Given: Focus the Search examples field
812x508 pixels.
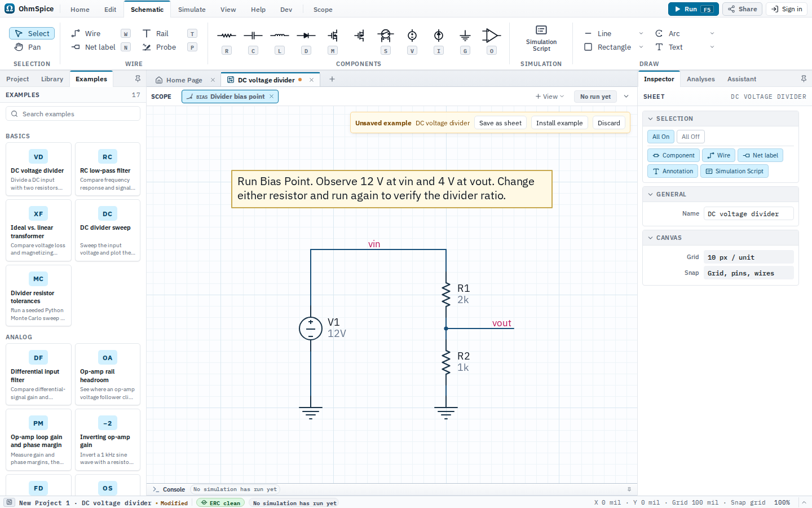Looking at the screenshot, I should (73, 114).
